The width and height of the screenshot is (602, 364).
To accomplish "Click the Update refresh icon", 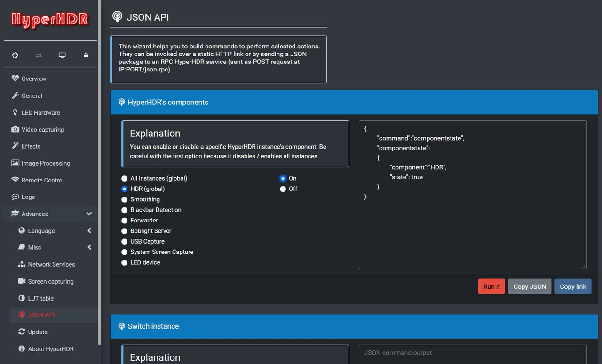I will coord(22,332).
